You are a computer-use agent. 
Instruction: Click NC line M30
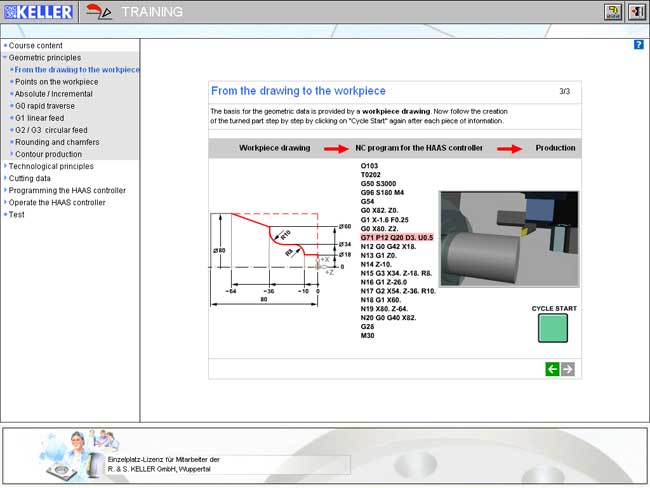click(x=367, y=335)
